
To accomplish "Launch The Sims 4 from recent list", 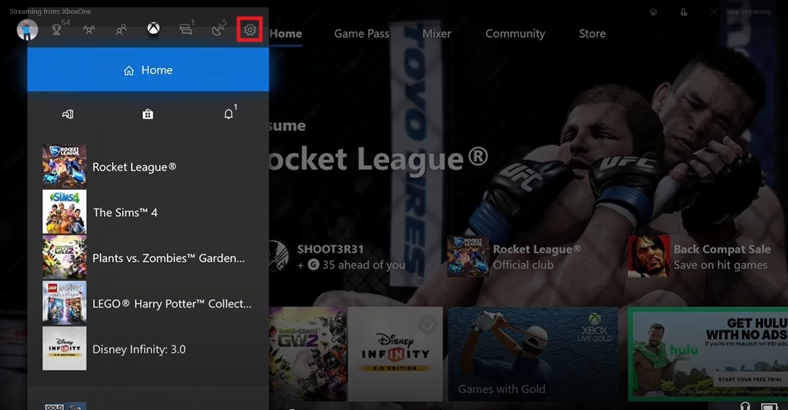I will click(148, 212).
